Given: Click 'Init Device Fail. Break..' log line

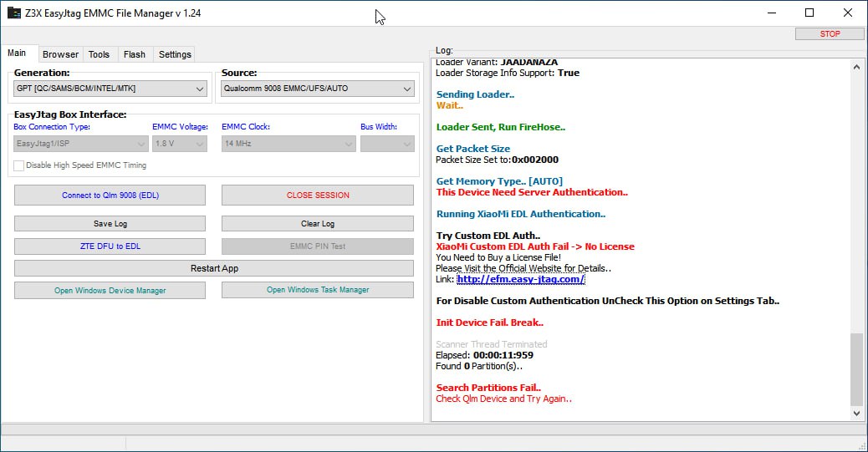Looking at the screenshot, I should (x=490, y=322).
